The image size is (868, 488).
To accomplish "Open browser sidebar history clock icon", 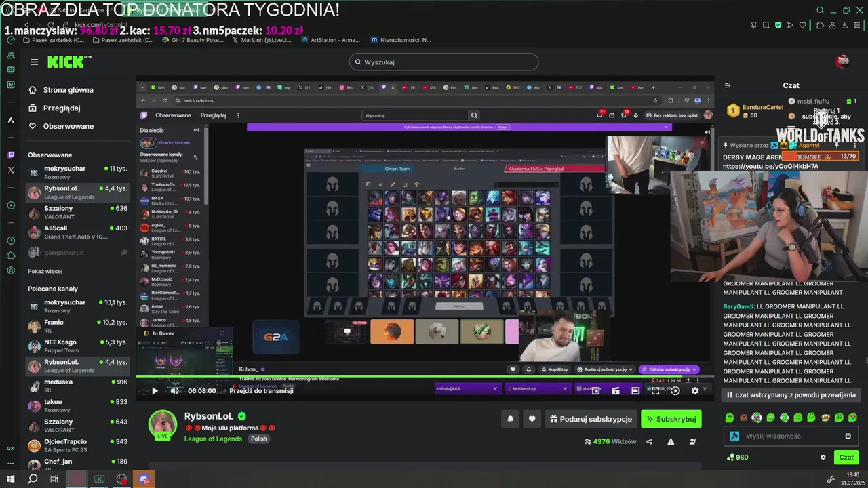I will coord(11,241).
